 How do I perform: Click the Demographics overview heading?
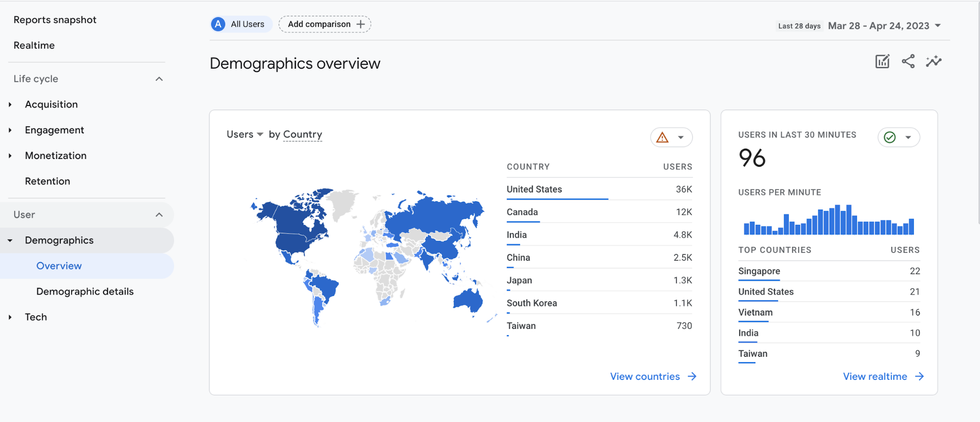tap(295, 63)
